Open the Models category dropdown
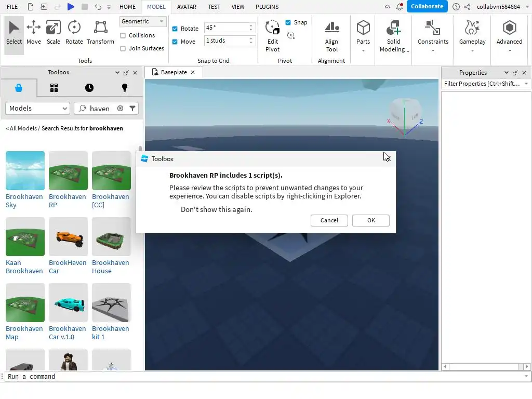The width and height of the screenshot is (532, 399). 37,108
